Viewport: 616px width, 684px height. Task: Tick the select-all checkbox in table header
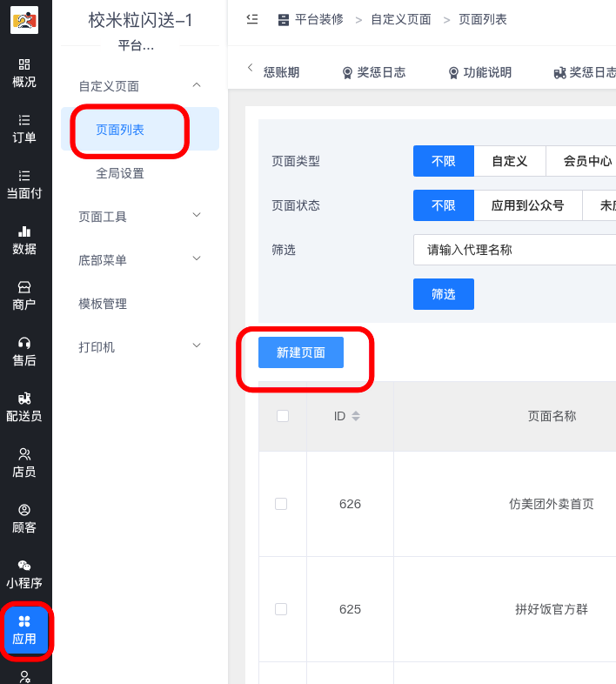[x=283, y=416]
